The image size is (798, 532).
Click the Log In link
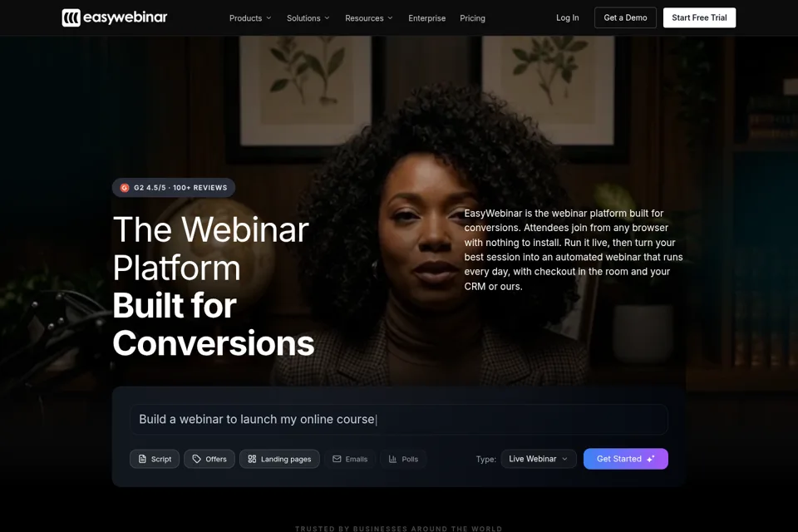[x=568, y=17]
